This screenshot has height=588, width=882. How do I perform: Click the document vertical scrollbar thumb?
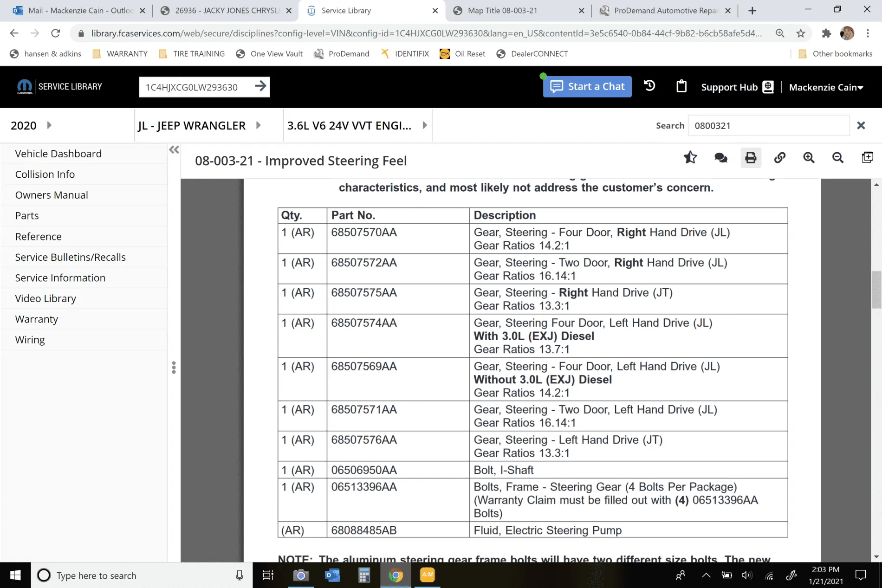(876, 290)
